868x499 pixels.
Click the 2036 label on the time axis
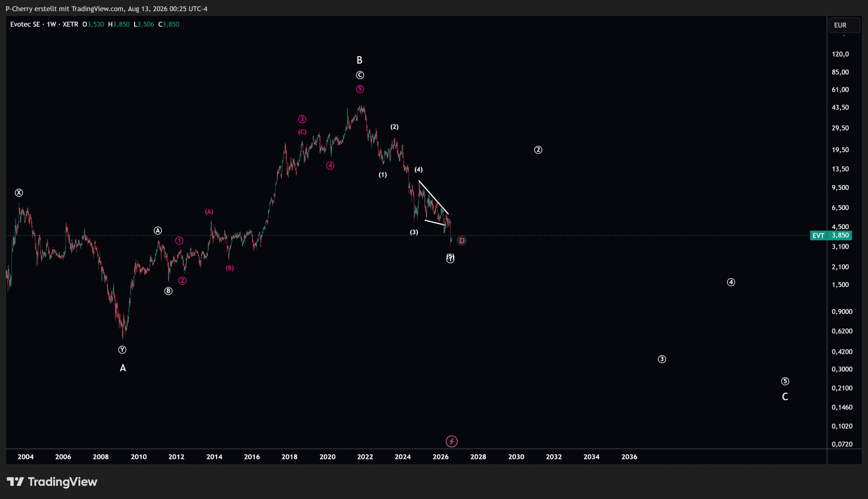pyautogui.click(x=630, y=457)
